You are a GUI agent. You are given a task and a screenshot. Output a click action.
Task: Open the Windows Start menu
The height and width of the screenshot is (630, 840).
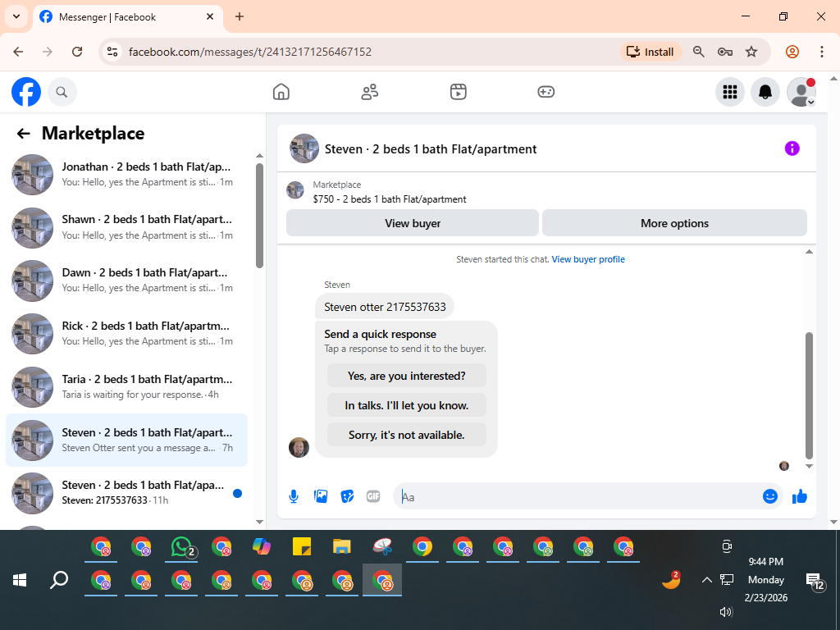pyautogui.click(x=20, y=580)
